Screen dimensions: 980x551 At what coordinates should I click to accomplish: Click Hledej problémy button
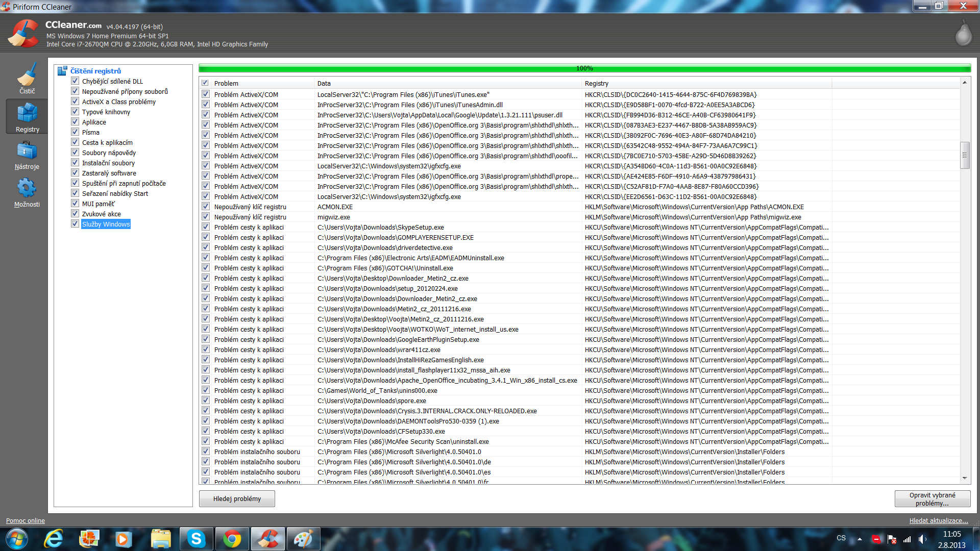click(237, 498)
